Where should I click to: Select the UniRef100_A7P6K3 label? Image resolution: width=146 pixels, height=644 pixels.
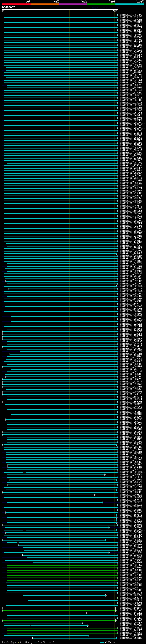(x=131, y=60)
